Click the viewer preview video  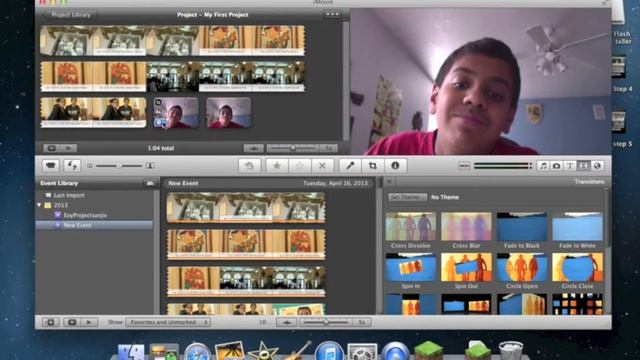click(480, 81)
